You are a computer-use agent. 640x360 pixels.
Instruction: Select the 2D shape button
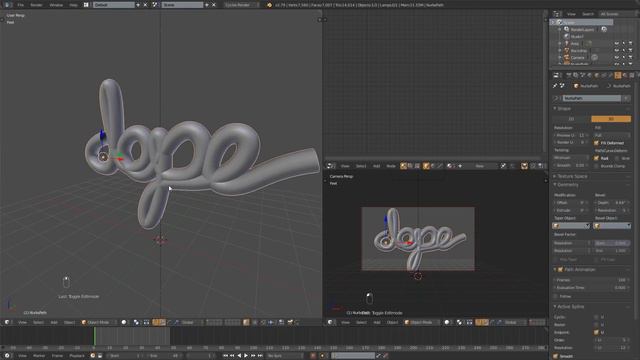click(571, 119)
